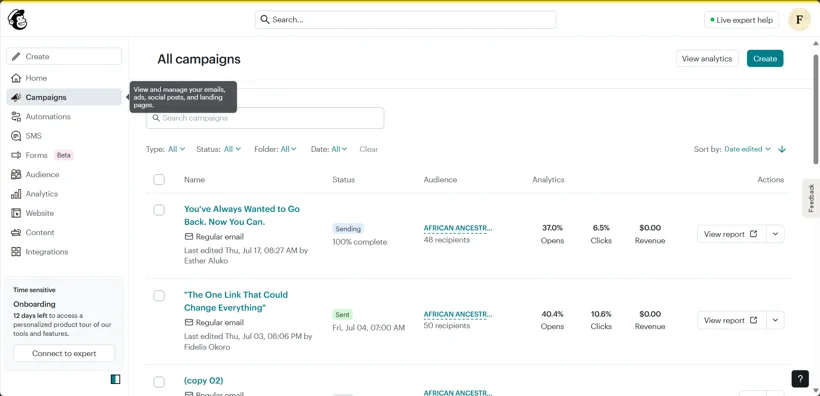Screen dimensions: 820x396
Task: Clear the campaign filters
Action: pos(369,149)
